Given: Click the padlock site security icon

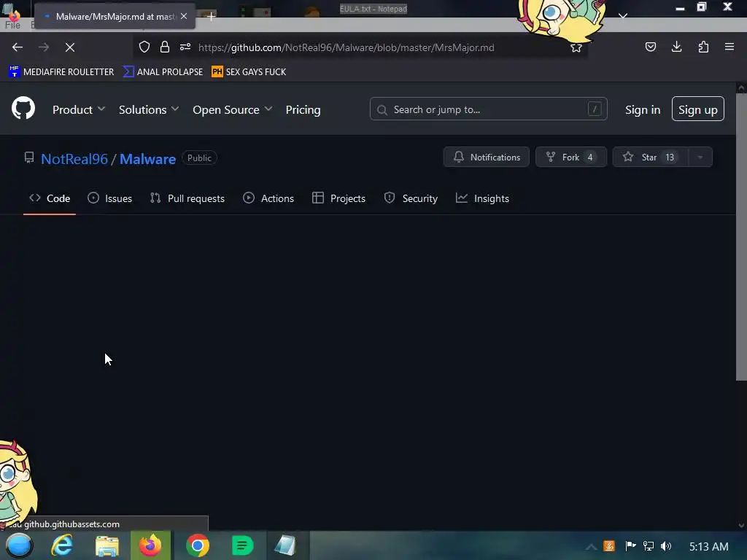Looking at the screenshot, I should point(165,47).
